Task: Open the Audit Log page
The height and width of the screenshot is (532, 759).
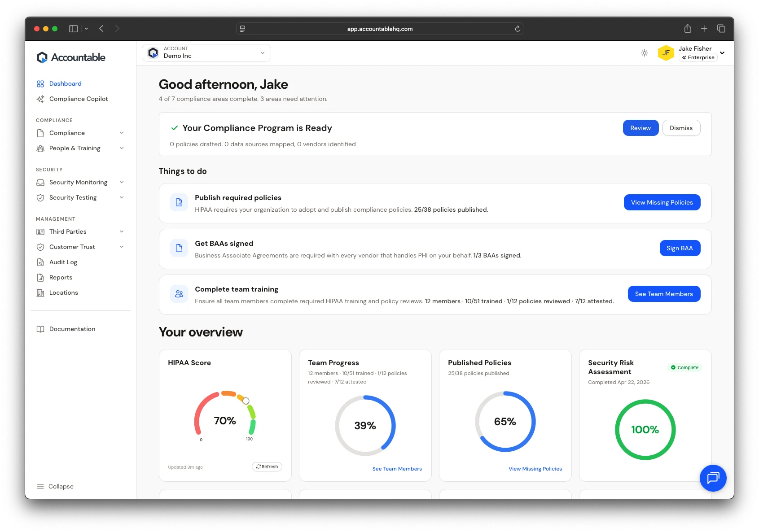Action: pos(63,262)
